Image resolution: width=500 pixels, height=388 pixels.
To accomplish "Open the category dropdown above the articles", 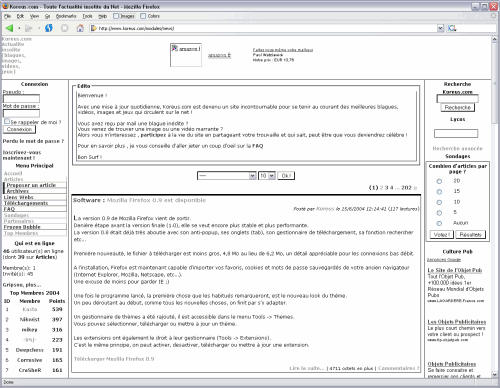I will (x=227, y=176).
